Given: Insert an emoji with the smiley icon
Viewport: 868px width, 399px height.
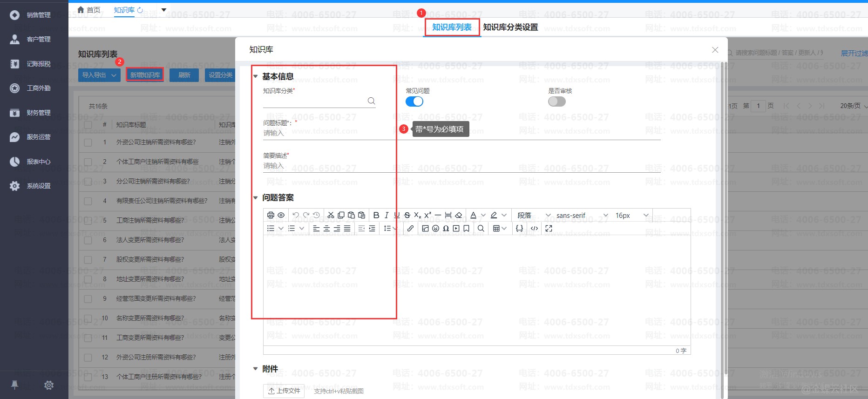Looking at the screenshot, I should (435, 228).
